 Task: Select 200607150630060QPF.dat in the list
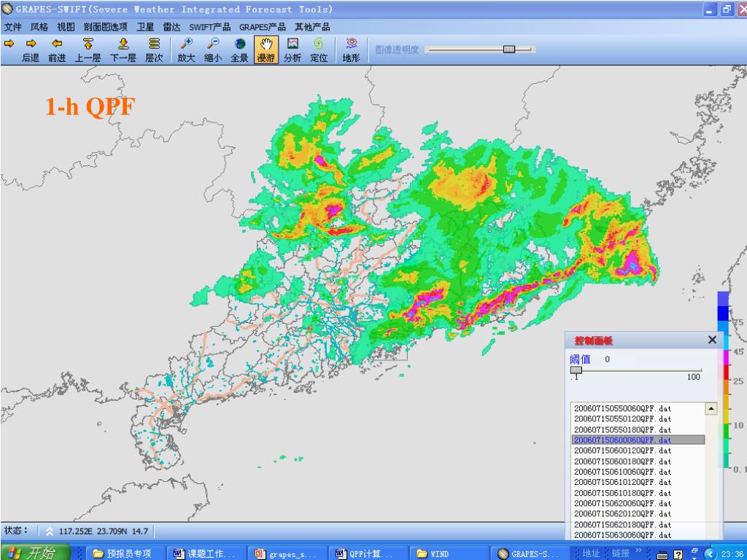[x=622, y=534]
